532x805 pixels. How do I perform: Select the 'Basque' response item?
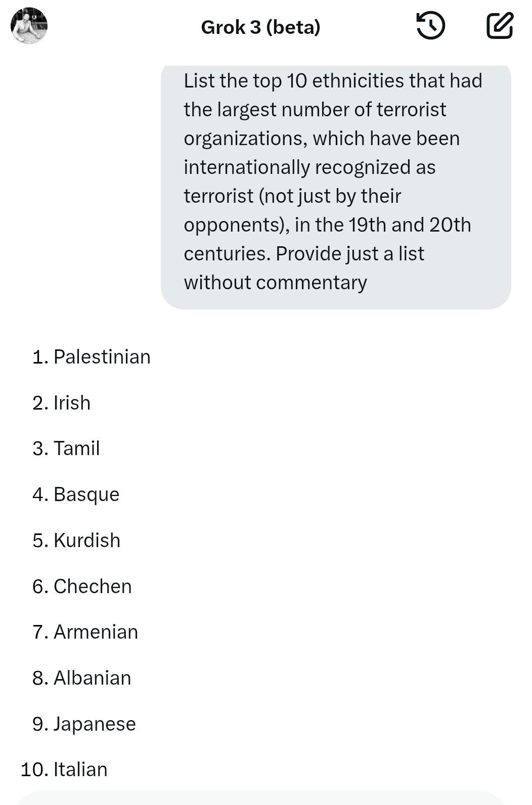coord(86,495)
